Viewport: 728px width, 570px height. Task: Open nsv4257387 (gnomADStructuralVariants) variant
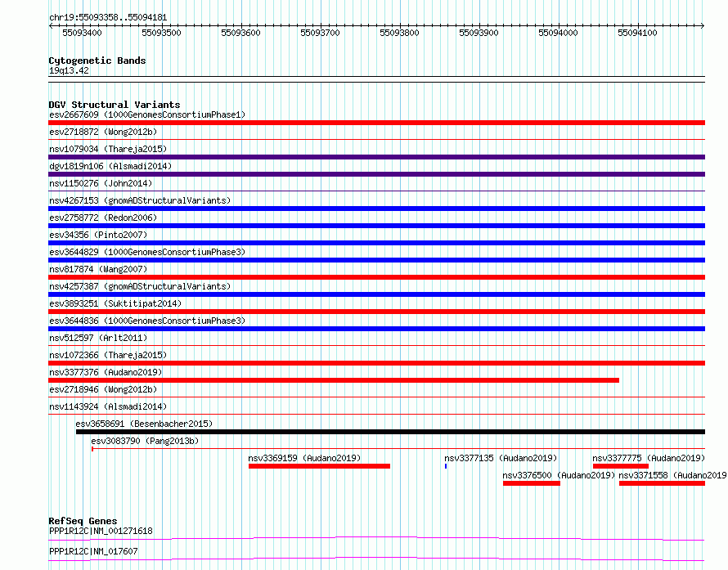point(140,286)
